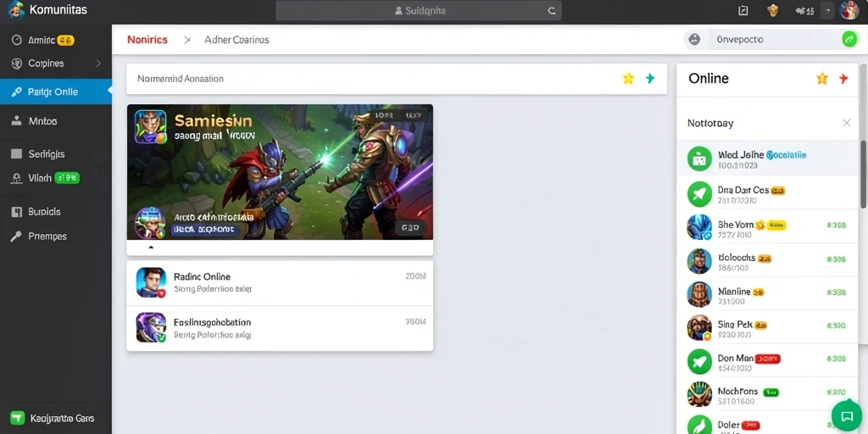Open Parigr Onlie in sidebar
Image resolution: width=868 pixels, height=434 pixels.
(x=55, y=92)
